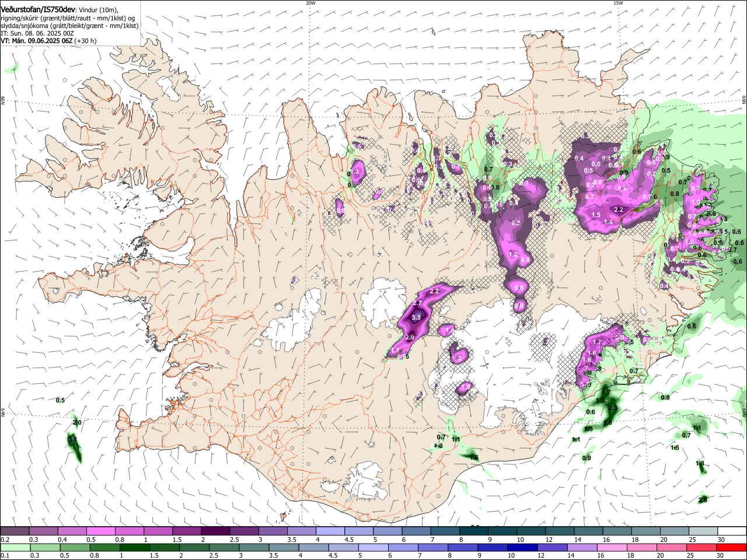Select rain scale swatch 7–8

click(x=432, y=548)
